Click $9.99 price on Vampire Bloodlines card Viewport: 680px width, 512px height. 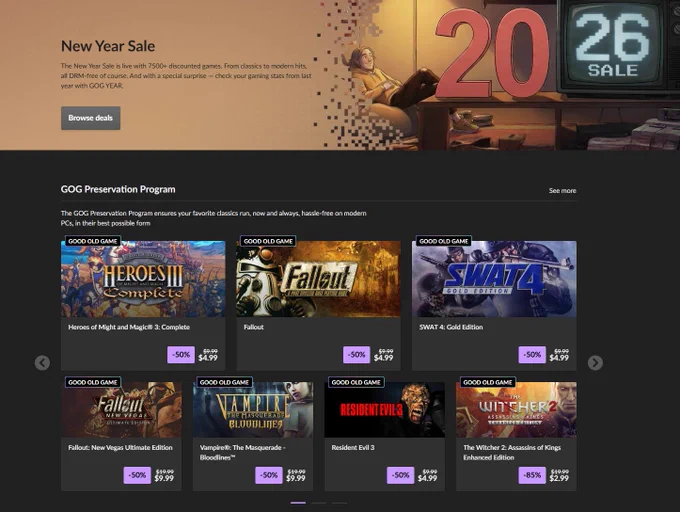pos(296,478)
